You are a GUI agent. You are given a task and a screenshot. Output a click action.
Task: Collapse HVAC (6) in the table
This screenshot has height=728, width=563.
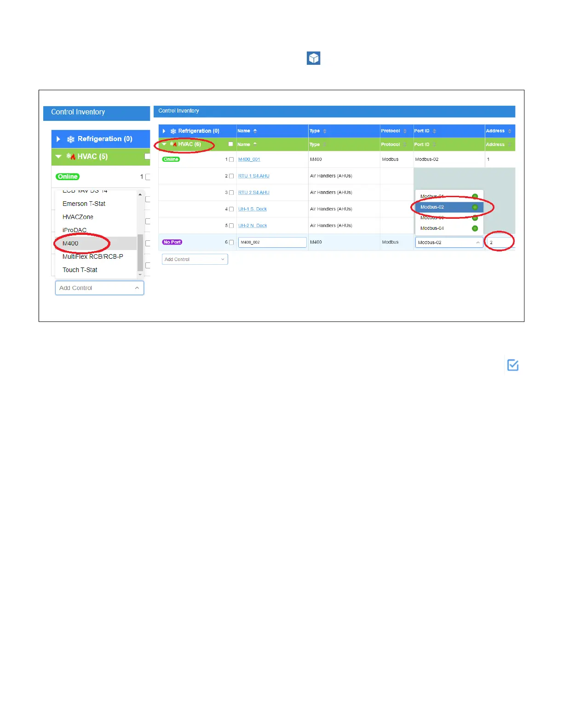(x=164, y=144)
